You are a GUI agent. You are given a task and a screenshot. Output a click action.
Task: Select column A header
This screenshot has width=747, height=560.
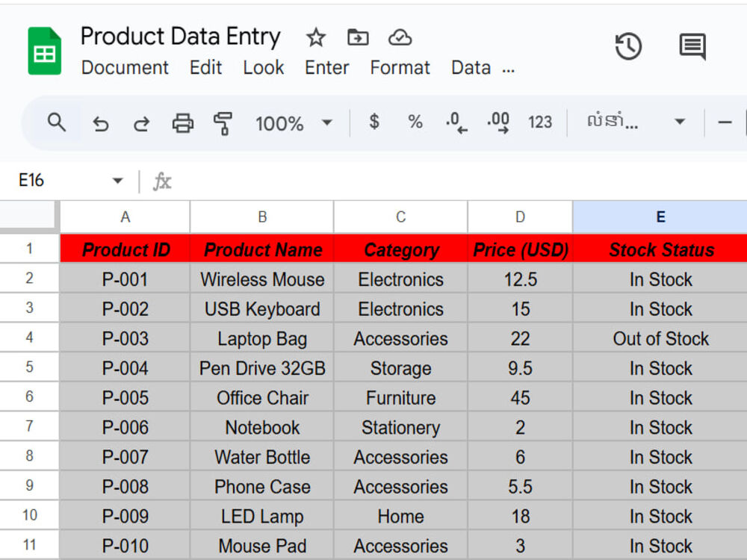(125, 217)
